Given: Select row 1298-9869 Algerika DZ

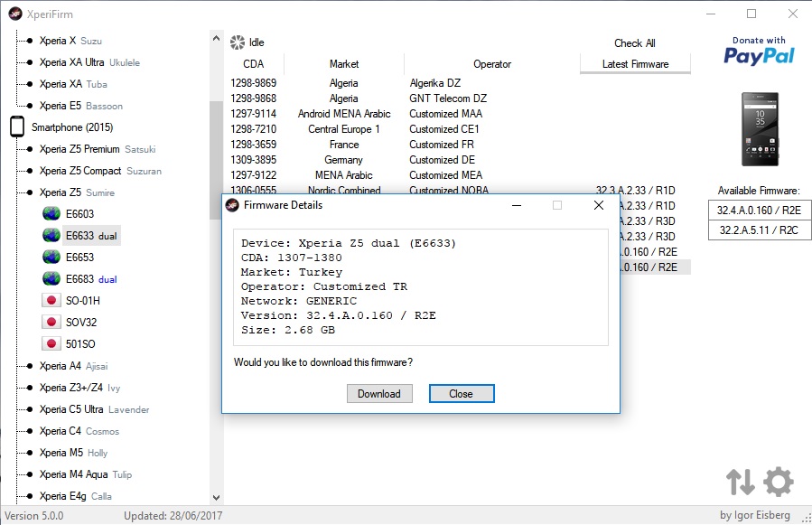Looking at the screenshot, I should point(460,83).
